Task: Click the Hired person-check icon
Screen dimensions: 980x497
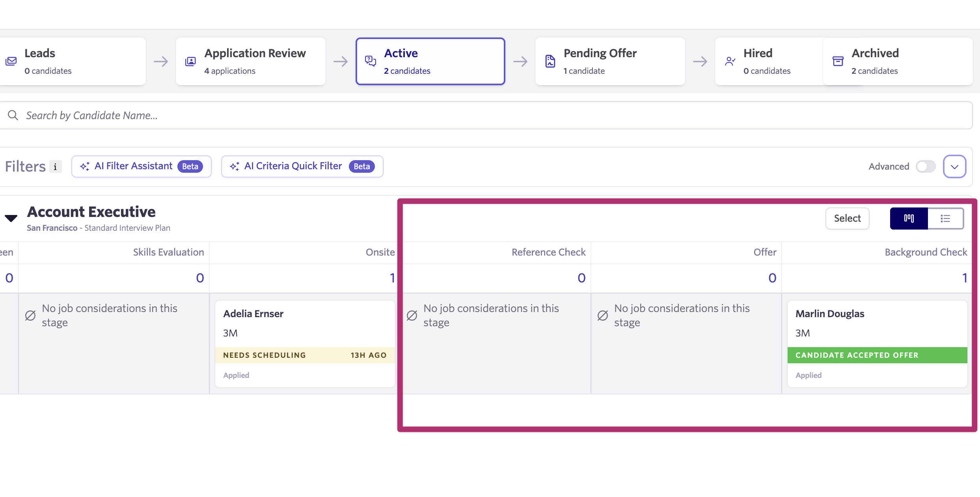Action: point(730,61)
